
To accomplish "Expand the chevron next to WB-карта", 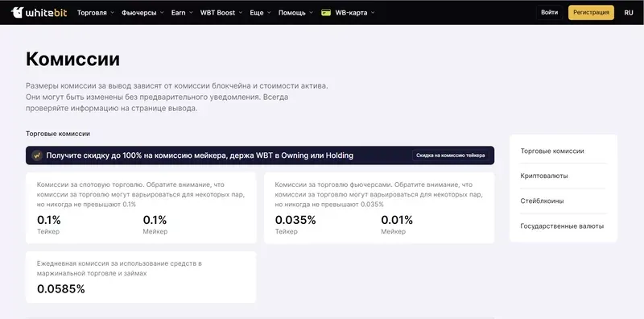I will [373, 13].
